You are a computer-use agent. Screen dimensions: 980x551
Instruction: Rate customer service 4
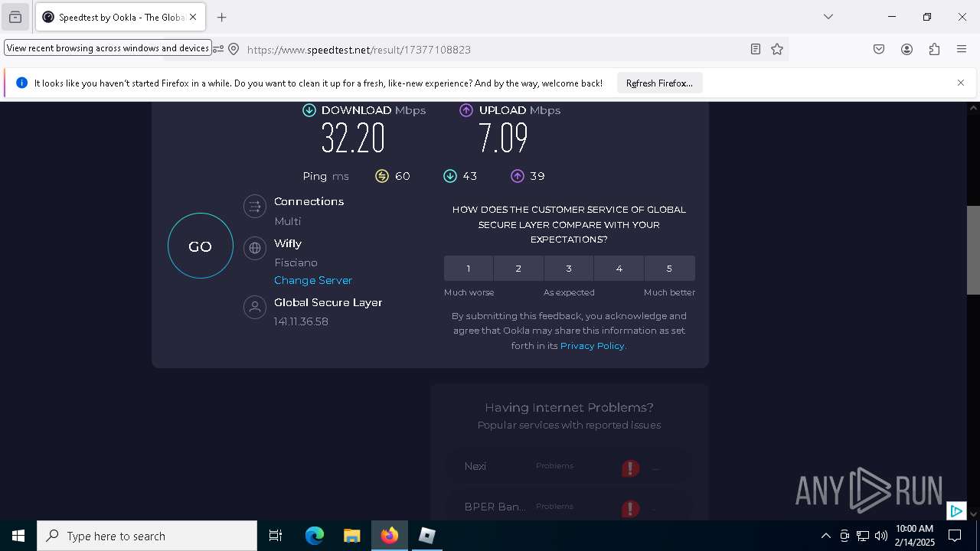tap(619, 268)
